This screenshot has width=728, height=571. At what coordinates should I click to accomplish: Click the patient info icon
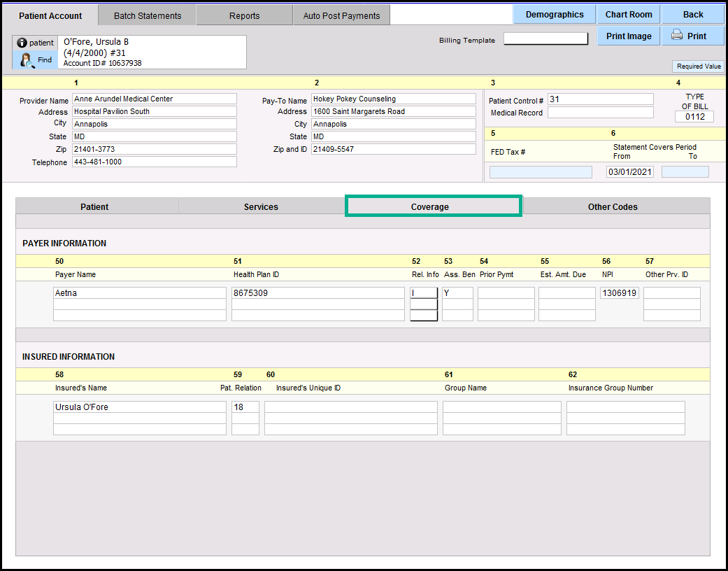click(x=22, y=43)
